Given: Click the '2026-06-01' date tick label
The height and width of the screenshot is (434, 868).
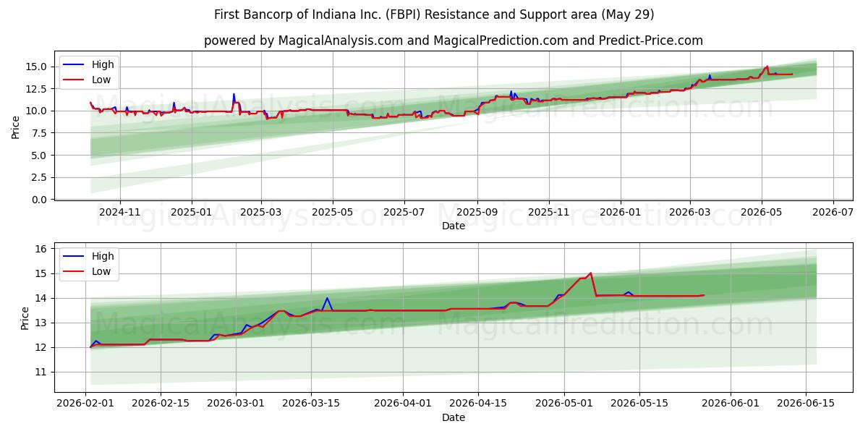Looking at the screenshot, I should click(x=729, y=404).
